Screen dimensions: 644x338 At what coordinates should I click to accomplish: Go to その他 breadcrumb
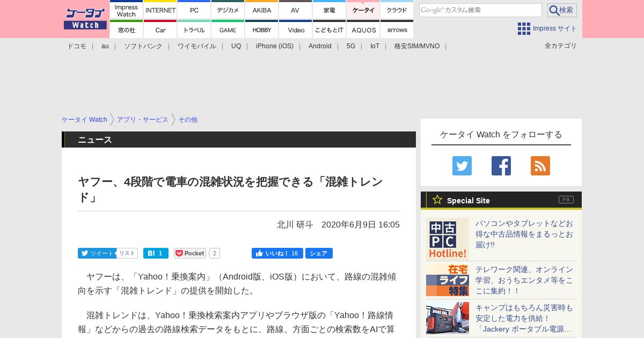(x=188, y=120)
